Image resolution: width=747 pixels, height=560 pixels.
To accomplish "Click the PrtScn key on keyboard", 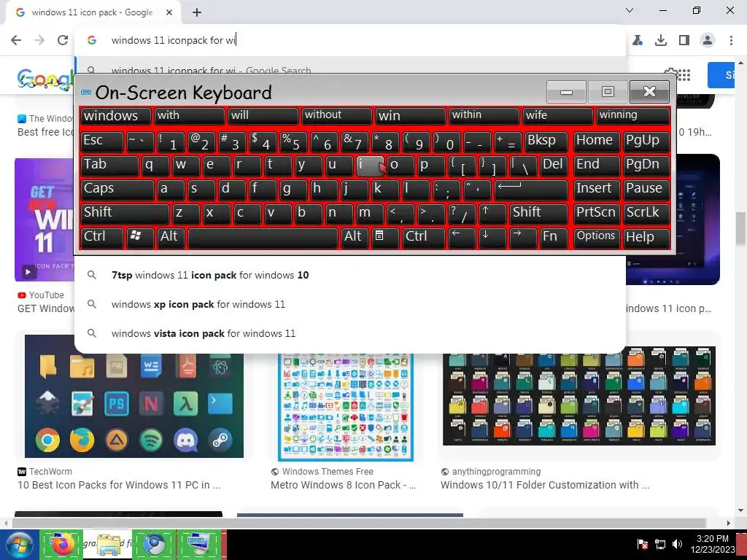I will coord(597,214).
